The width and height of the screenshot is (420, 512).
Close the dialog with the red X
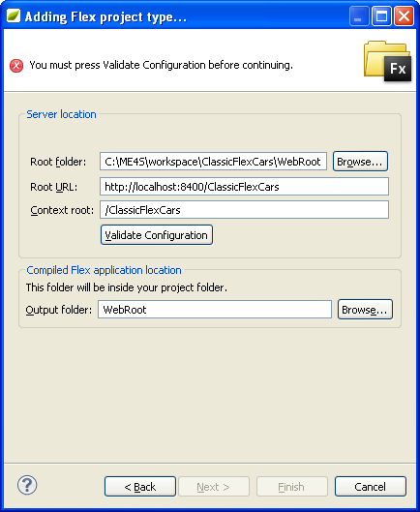pyautogui.click(x=404, y=16)
